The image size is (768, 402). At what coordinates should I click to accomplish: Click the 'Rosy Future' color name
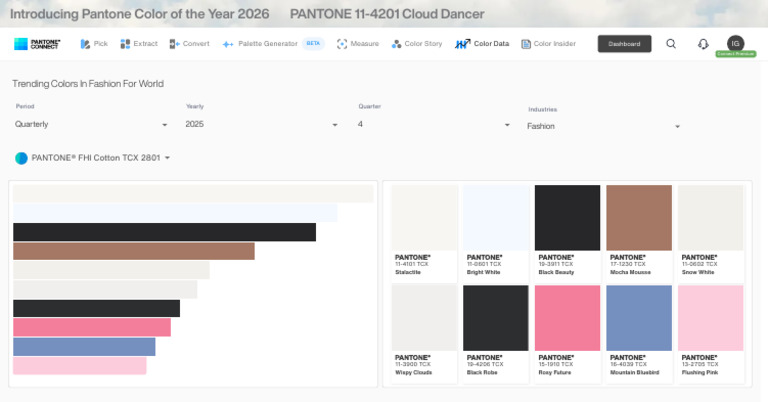(x=554, y=373)
